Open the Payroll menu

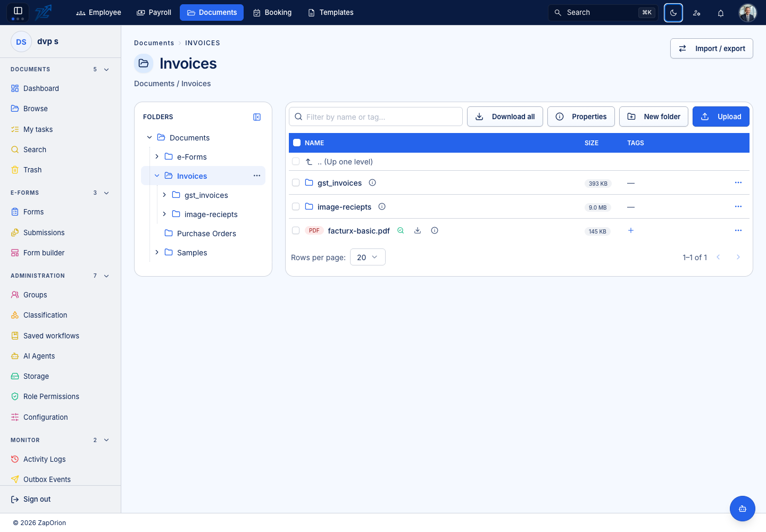pos(154,12)
